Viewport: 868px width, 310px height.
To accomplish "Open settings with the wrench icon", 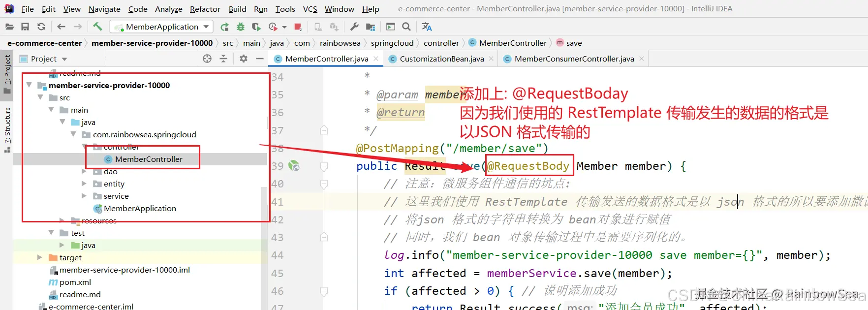I will coord(354,27).
